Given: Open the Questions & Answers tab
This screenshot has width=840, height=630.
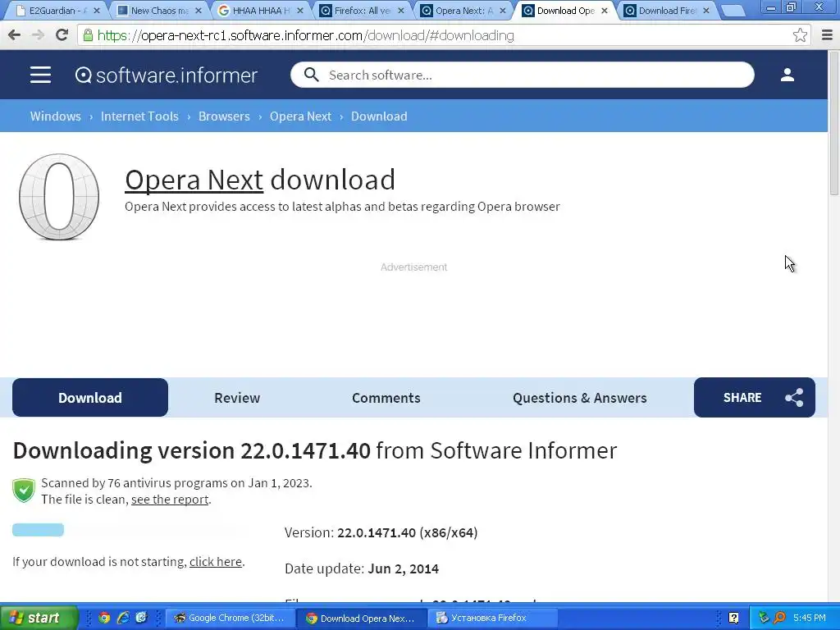Looking at the screenshot, I should click(580, 398).
